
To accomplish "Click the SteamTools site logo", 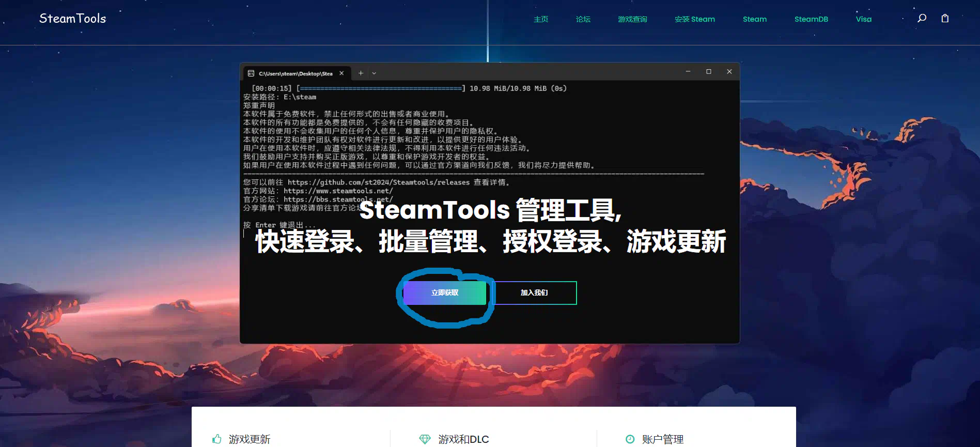I will [72, 19].
